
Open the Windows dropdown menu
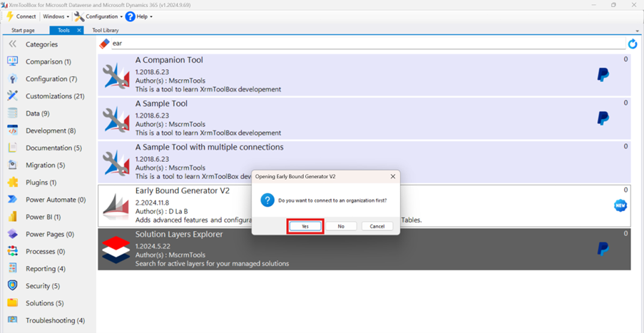coord(56,16)
